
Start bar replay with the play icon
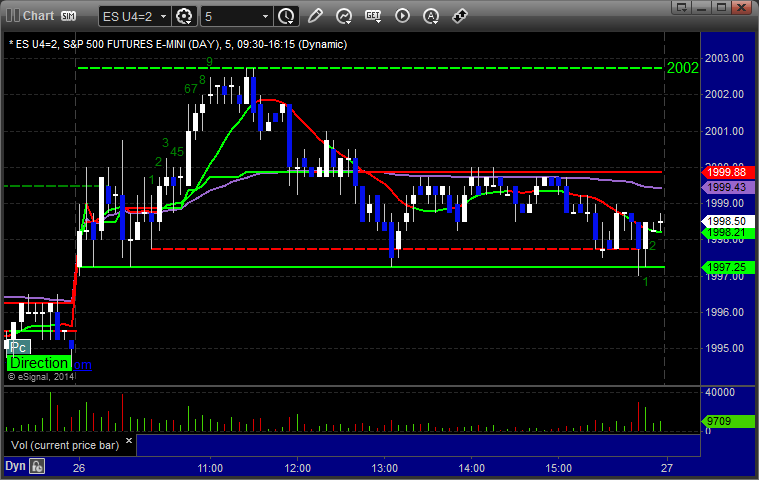(x=402, y=16)
